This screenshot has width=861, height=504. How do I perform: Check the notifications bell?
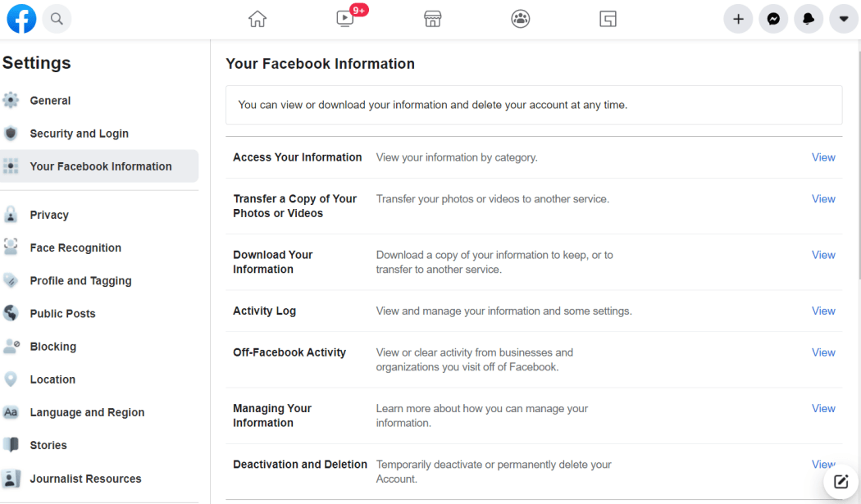(x=809, y=18)
